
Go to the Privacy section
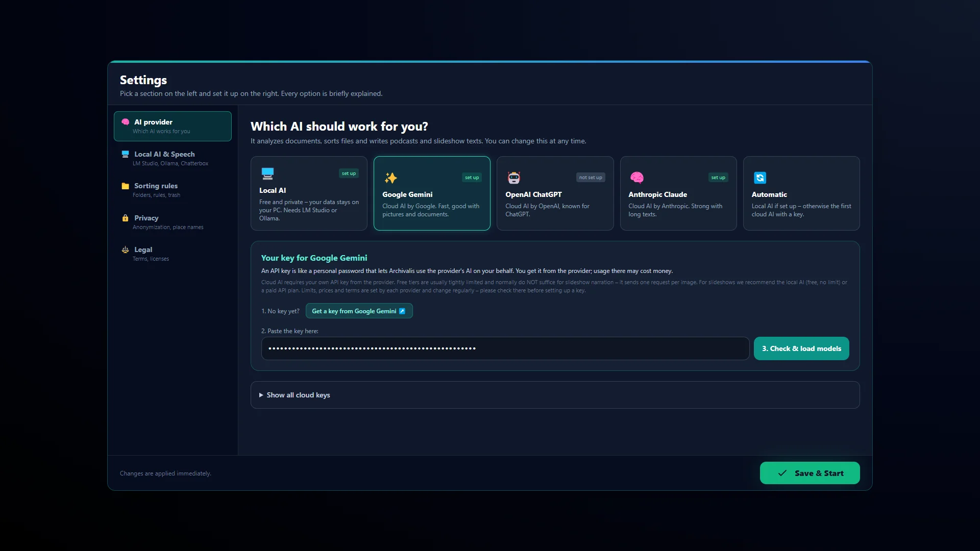tap(173, 222)
